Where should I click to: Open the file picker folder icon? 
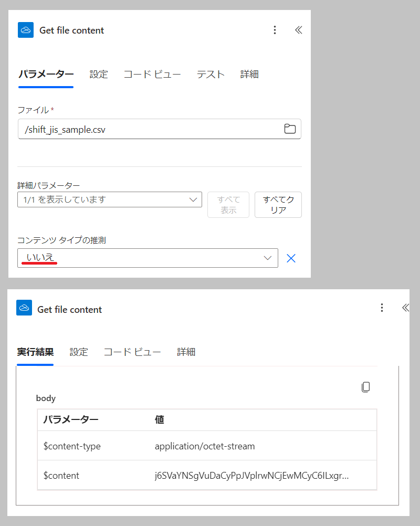[x=290, y=129]
